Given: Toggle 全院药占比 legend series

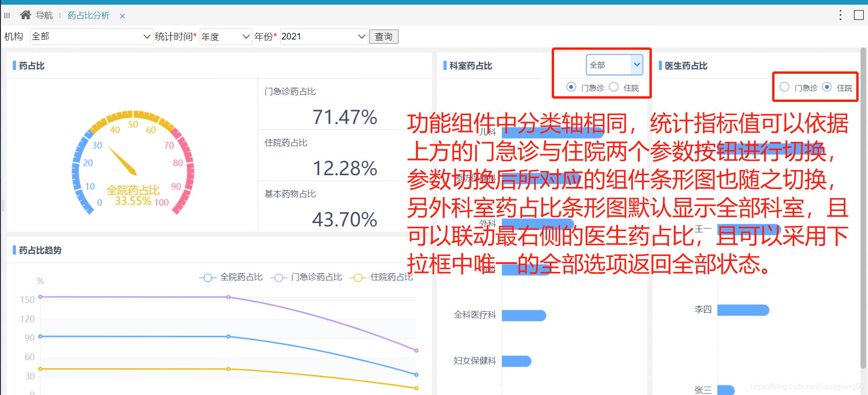Looking at the screenshot, I should click(231, 278).
